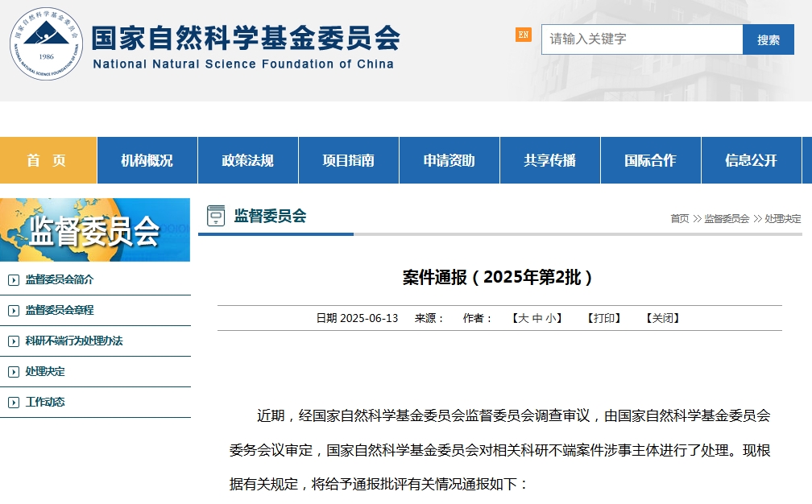
Task: Go to 国际合作 from the top navigation
Action: tap(650, 159)
